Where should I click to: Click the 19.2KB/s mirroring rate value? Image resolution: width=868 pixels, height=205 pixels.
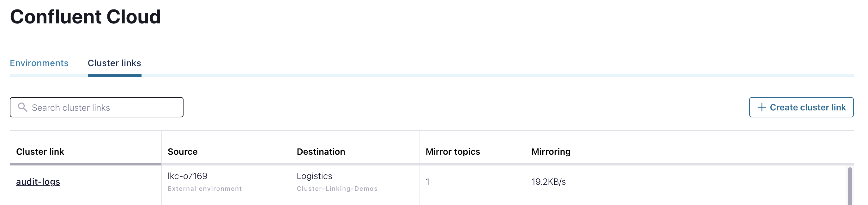[549, 182]
